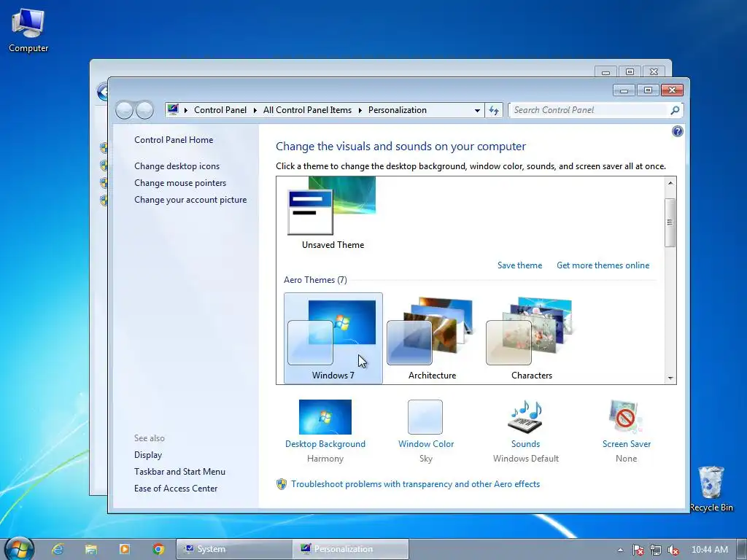Click the Save theme link
The width and height of the screenshot is (747, 560).
coord(519,265)
